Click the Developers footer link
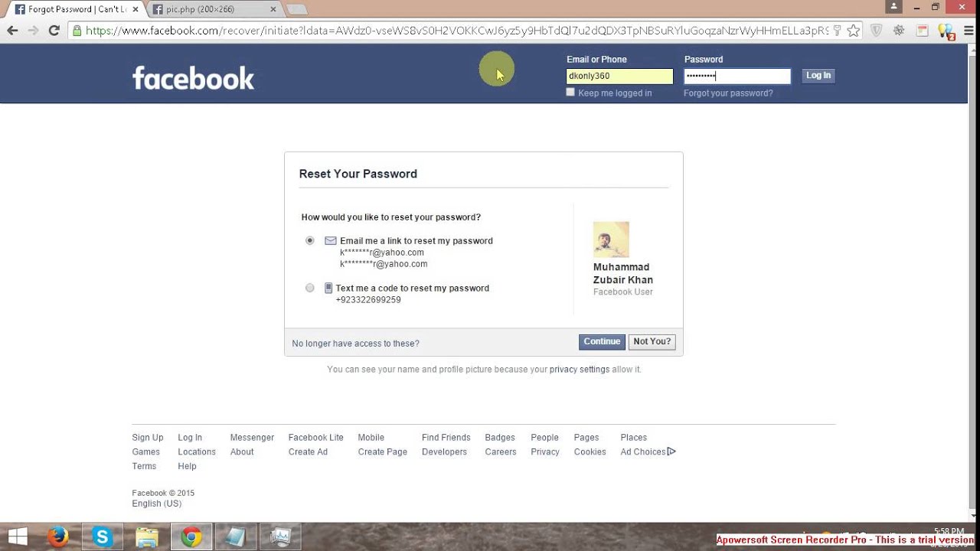Viewport: 980px width, 551px height. click(444, 452)
